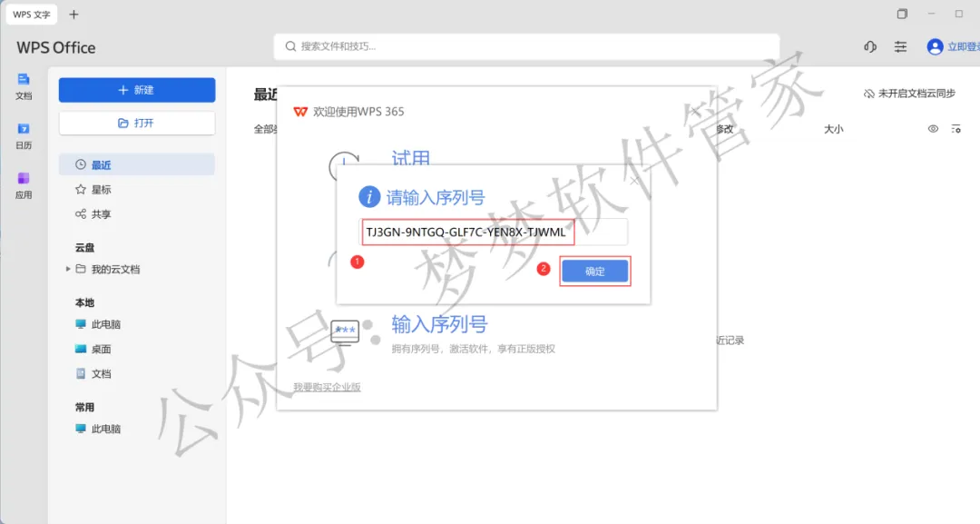The height and width of the screenshot is (524, 980).
Task: Click the 输入序列号 option heading
Action: click(439, 324)
